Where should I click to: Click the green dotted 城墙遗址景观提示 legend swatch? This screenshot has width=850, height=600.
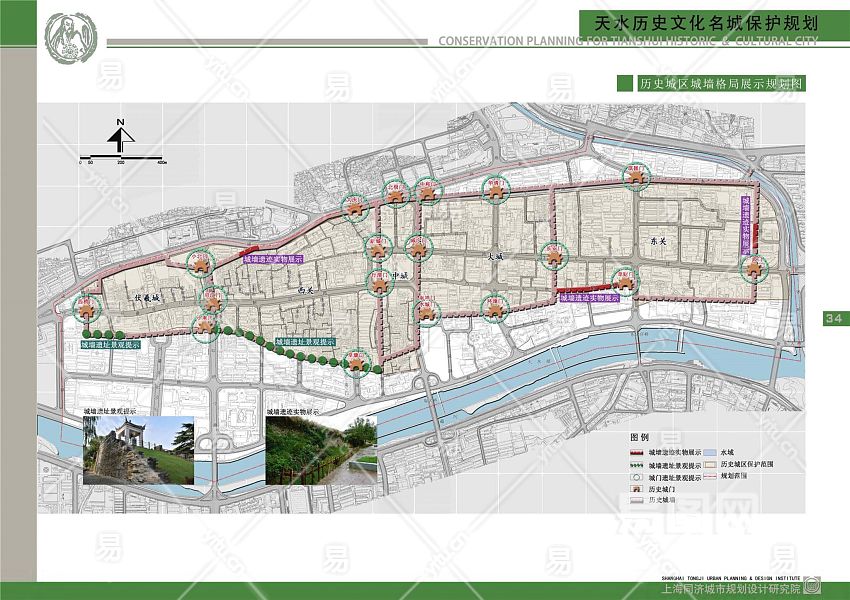[x=638, y=465]
